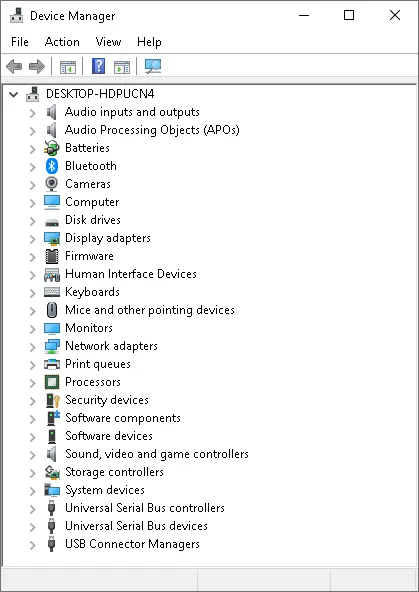Click the Firmware chip icon
This screenshot has width=419, height=592.
[x=52, y=256]
